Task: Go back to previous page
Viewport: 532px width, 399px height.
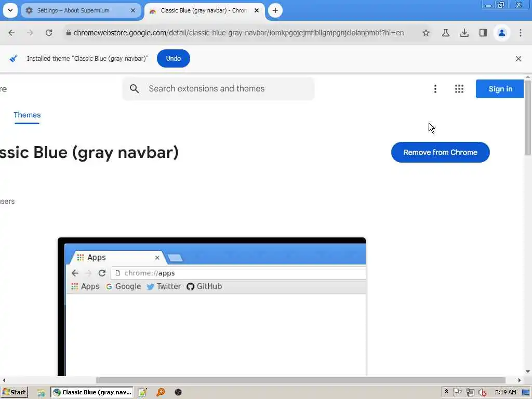Action: pyautogui.click(x=11, y=33)
